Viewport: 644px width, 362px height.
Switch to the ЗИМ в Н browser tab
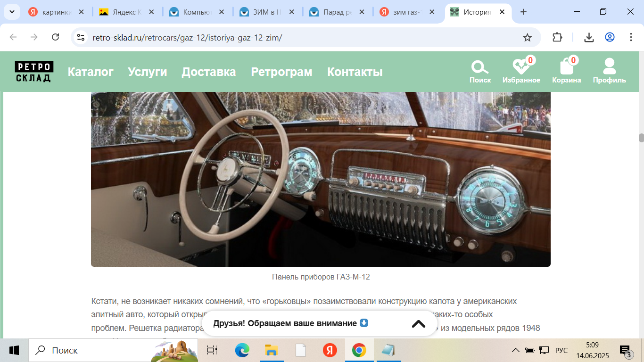coord(267,12)
